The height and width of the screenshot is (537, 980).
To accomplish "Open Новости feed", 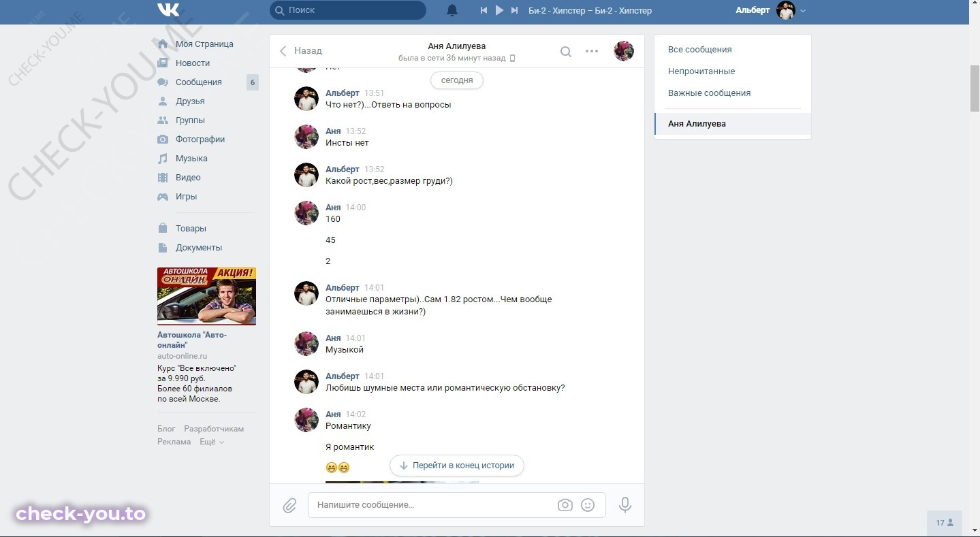I will pyautogui.click(x=193, y=63).
